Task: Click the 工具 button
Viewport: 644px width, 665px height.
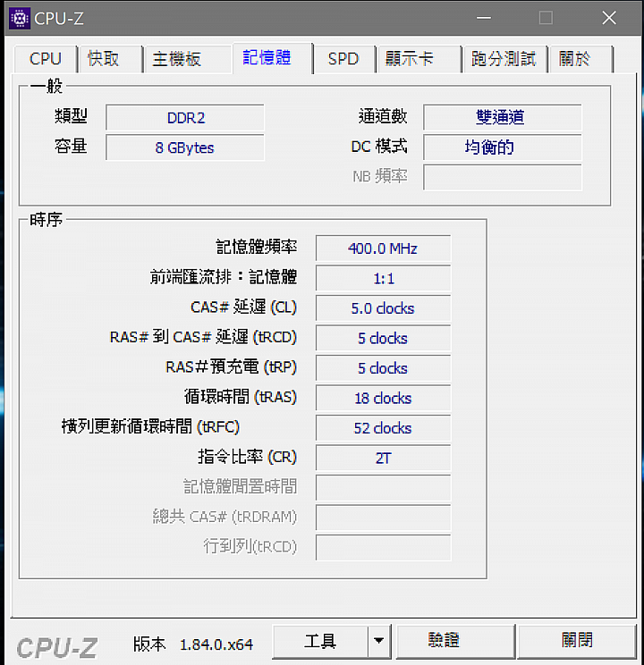Action: [x=320, y=641]
